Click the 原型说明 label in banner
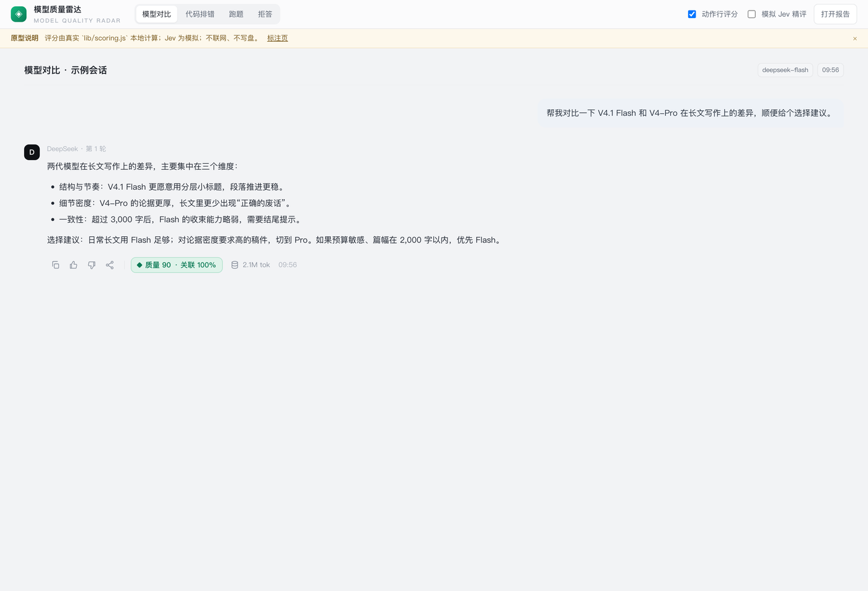Screen dimensions: 868x591 24,38
